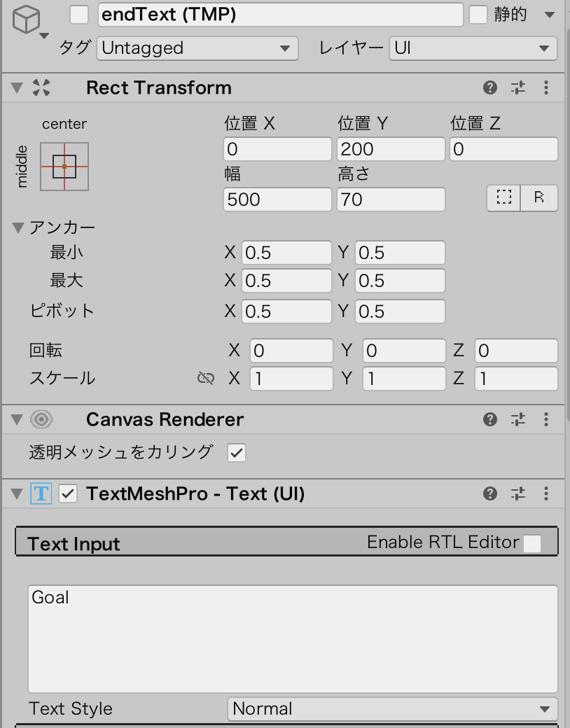
Task: Click the Canvas Renderer help button
Action: tap(490, 419)
